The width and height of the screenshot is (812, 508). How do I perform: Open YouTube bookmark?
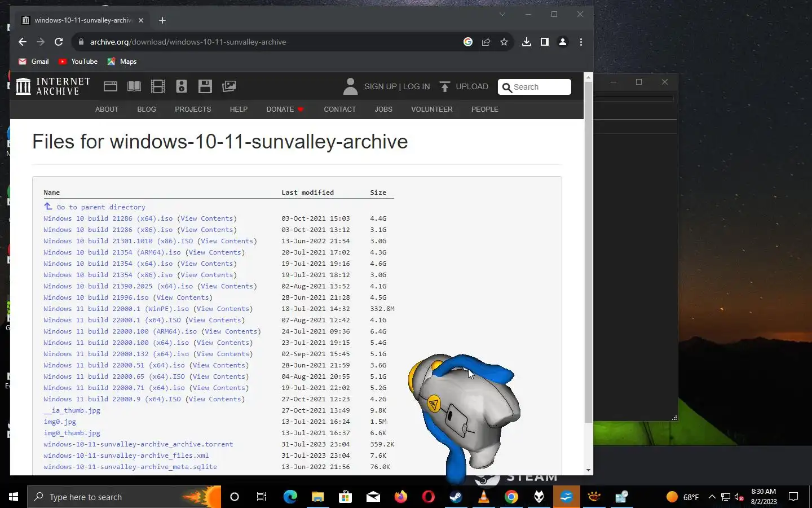tap(78, 62)
